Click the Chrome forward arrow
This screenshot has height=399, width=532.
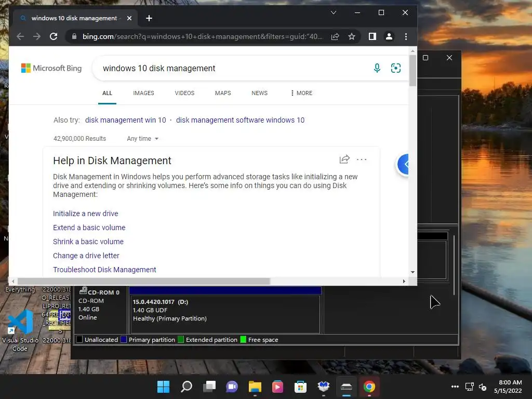[x=37, y=36]
